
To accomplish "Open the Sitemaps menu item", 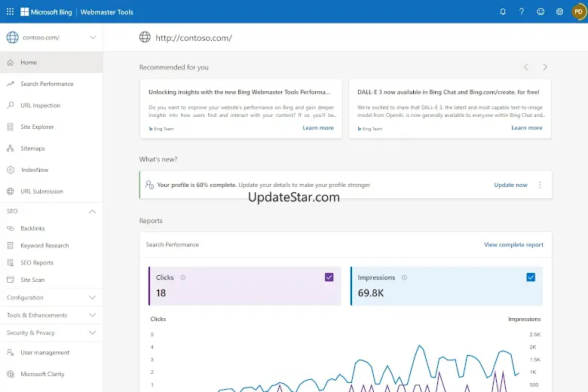I will [x=32, y=149].
